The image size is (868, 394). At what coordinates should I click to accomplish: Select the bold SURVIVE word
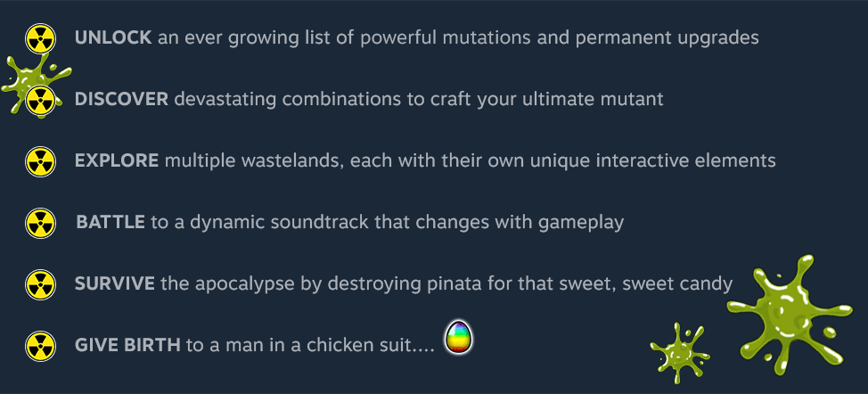pos(116,284)
